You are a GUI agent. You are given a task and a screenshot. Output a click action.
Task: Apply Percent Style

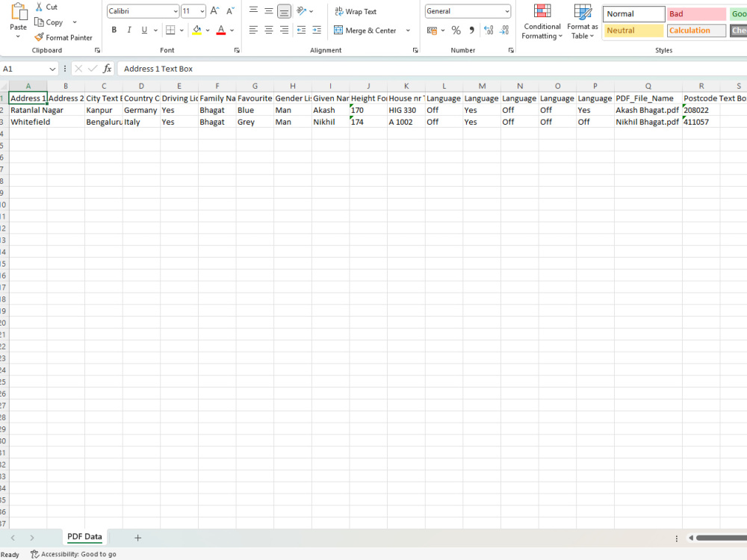pyautogui.click(x=456, y=31)
